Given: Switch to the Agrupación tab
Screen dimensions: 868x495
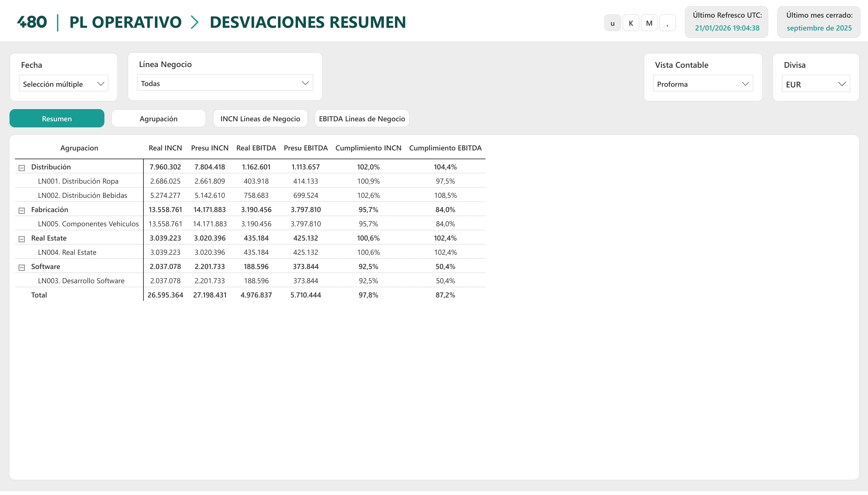Looking at the screenshot, I should pyautogui.click(x=158, y=119).
